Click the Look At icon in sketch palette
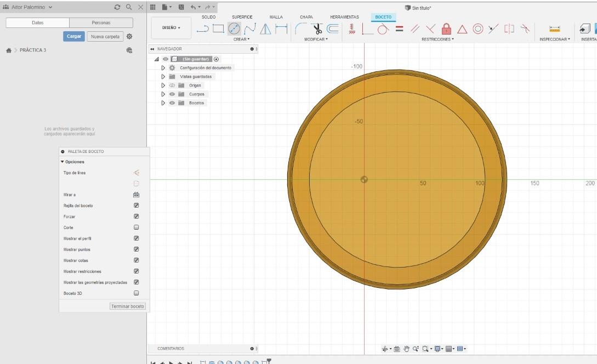 click(x=136, y=195)
